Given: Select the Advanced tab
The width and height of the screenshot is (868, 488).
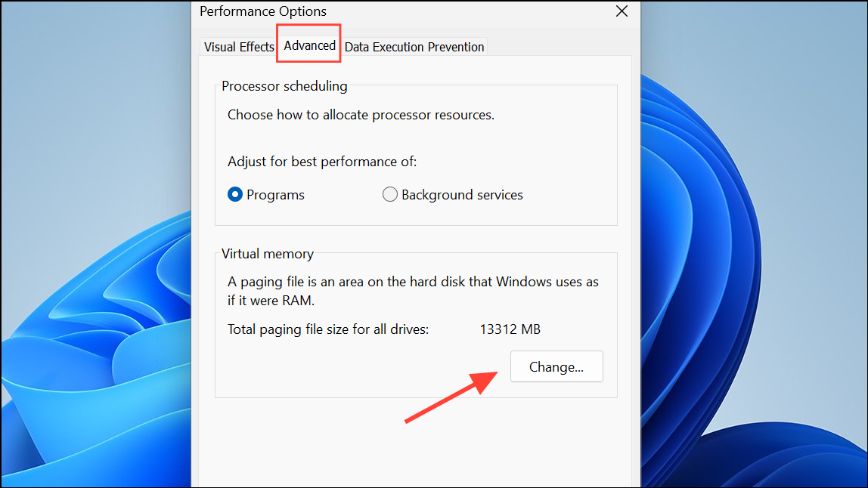Looking at the screenshot, I should (308, 45).
